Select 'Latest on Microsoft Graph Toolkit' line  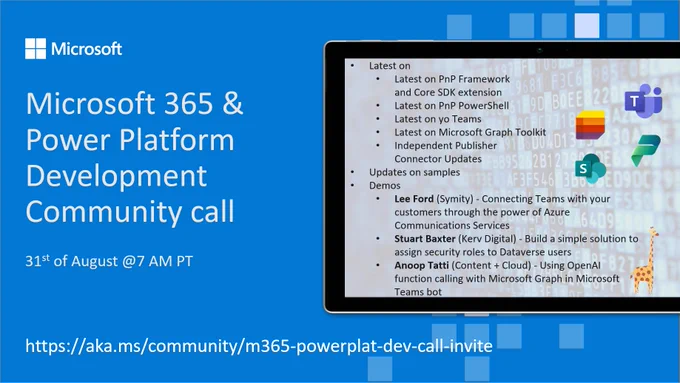(x=470, y=132)
